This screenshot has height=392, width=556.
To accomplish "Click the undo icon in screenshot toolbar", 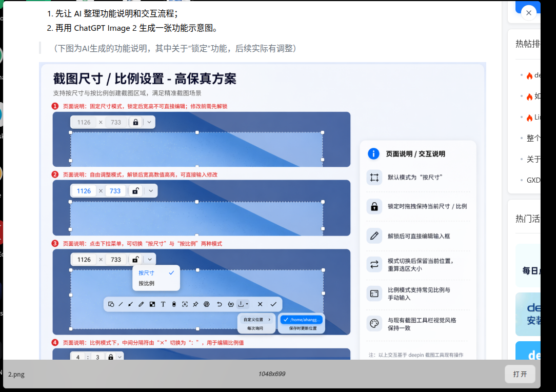I will click(219, 304).
